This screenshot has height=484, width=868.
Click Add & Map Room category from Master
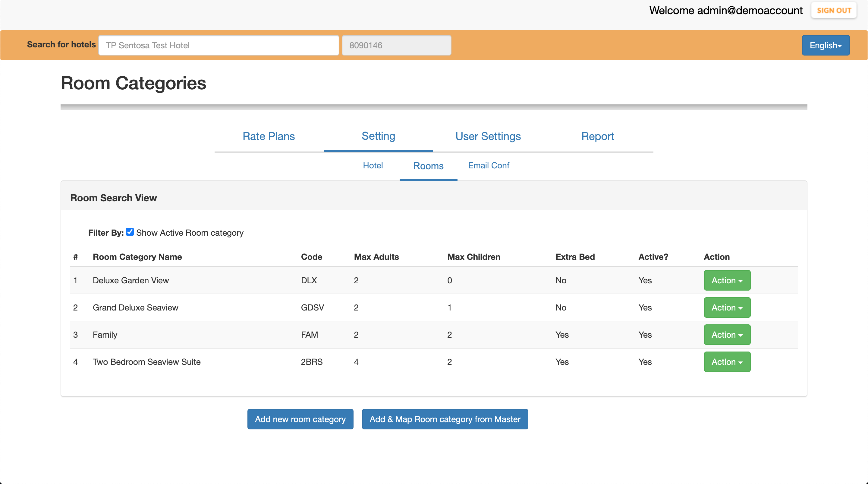point(445,419)
